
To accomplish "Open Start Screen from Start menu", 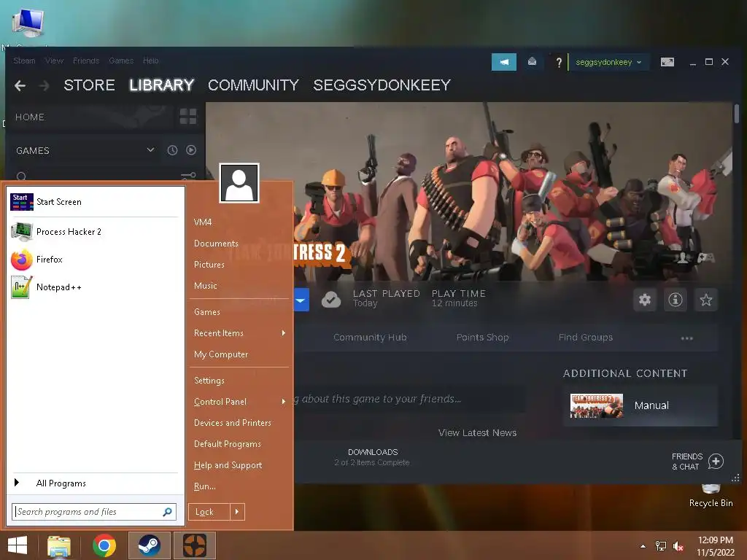I will 94,202.
